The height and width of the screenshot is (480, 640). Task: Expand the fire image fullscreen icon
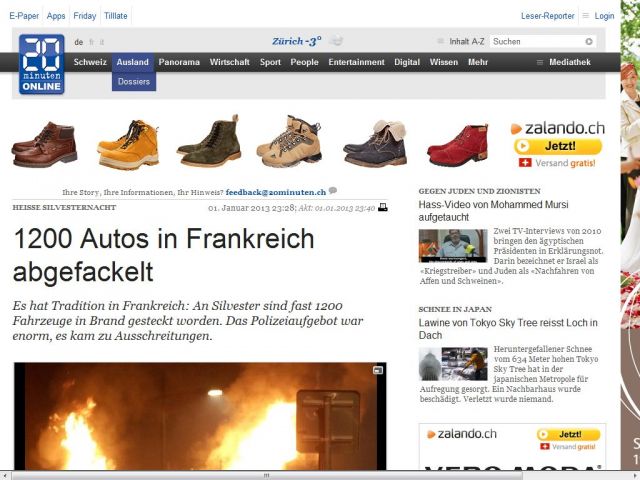(x=378, y=370)
